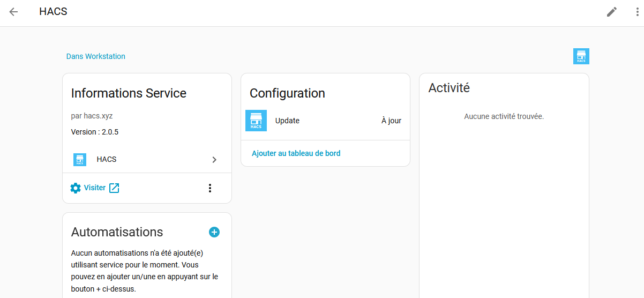The image size is (644, 298).
Task: Open the Update entity row
Action: click(287, 121)
